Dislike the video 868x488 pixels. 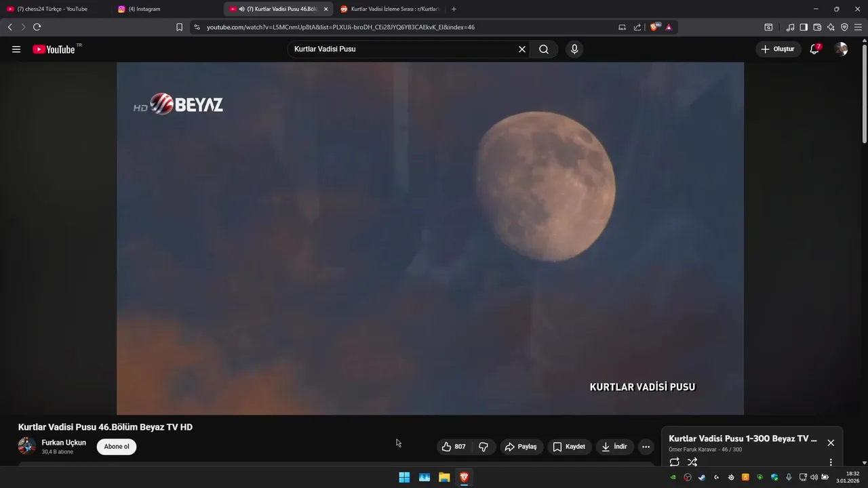[484, 447]
